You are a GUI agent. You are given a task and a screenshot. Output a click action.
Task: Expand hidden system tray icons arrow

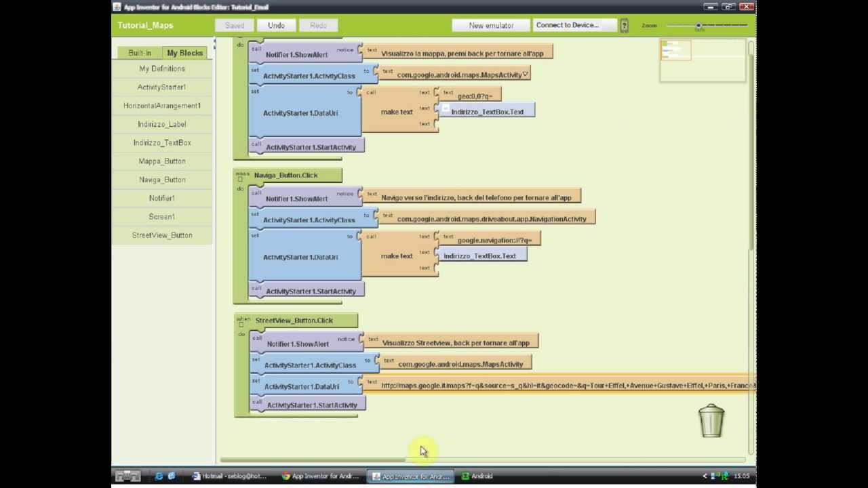tap(705, 476)
